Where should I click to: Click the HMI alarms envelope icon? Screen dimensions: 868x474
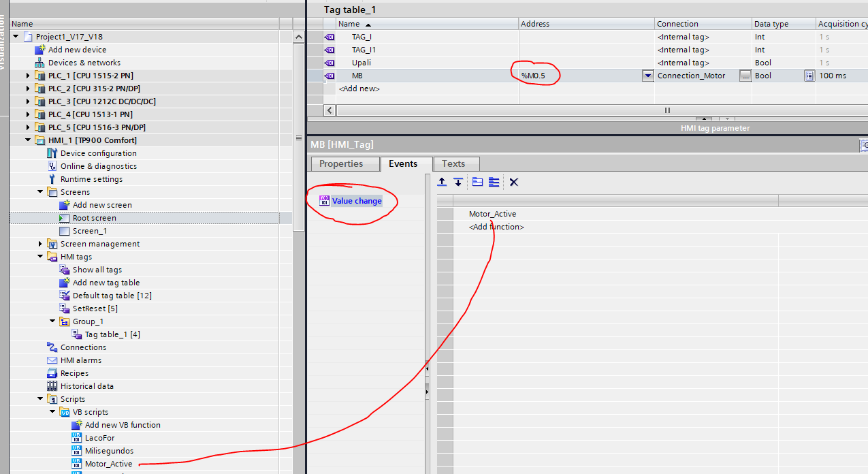coord(52,360)
